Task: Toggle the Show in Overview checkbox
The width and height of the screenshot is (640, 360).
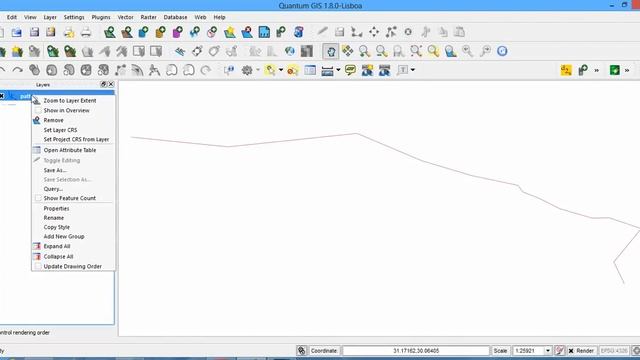Action: tap(38, 110)
